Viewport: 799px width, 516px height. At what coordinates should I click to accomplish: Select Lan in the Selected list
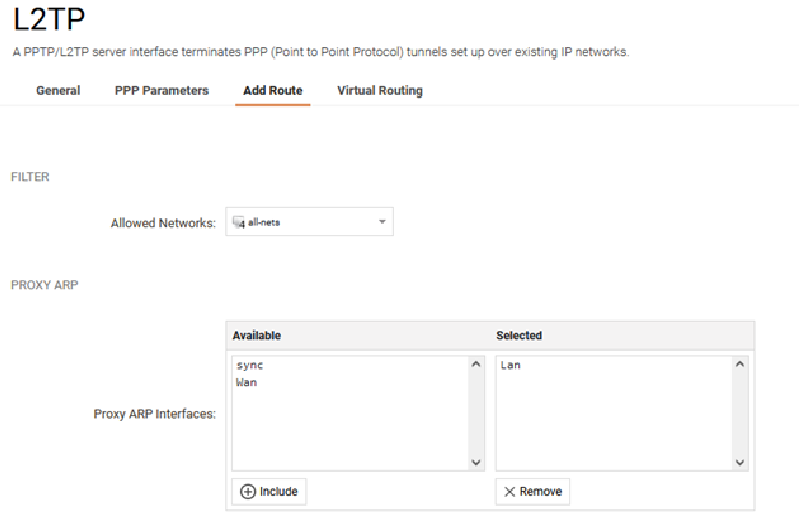tap(510, 365)
